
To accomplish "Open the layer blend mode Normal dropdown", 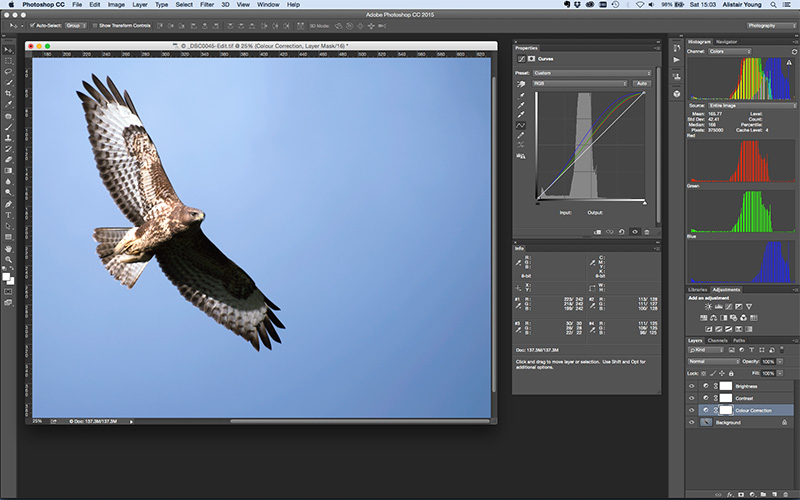I will click(x=713, y=362).
